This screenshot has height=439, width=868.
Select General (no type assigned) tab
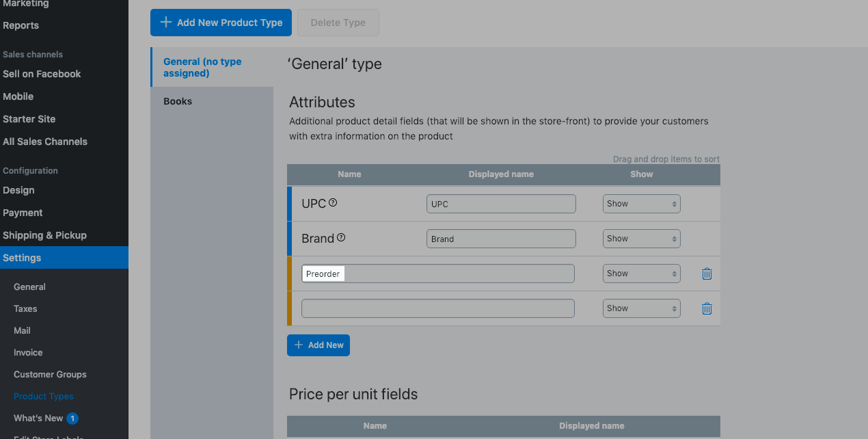tap(202, 67)
